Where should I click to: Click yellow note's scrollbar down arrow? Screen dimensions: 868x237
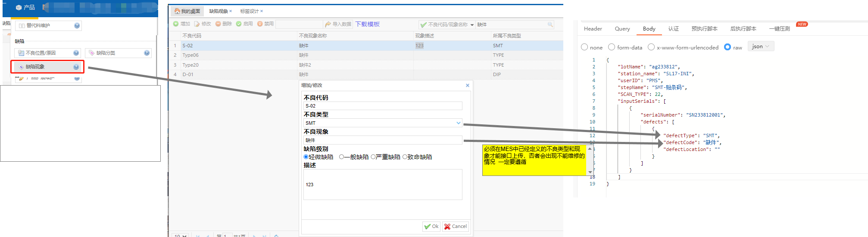(x=590, y=172)
